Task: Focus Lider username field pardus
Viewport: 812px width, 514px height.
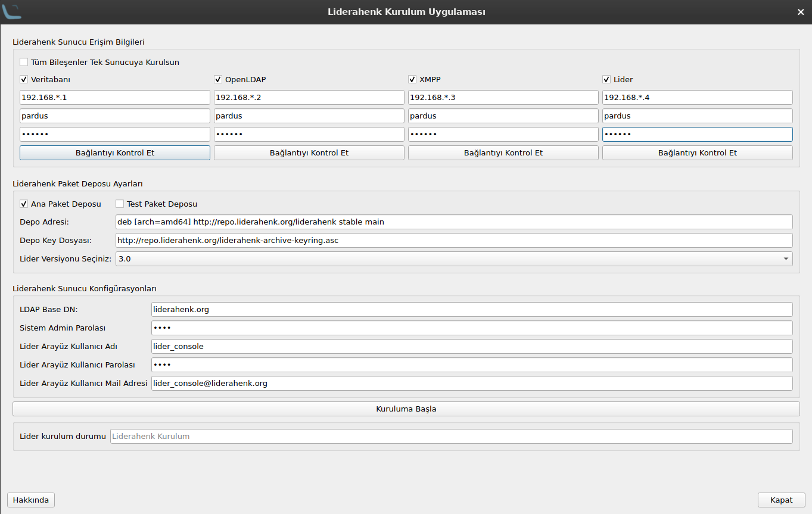Action: click(698, 116)
